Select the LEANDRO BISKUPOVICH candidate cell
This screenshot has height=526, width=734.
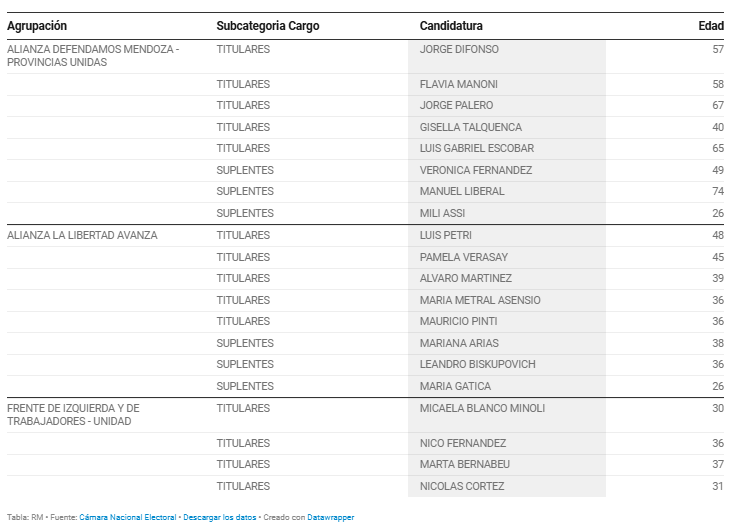pyautogui.click(x=478, y=364)
